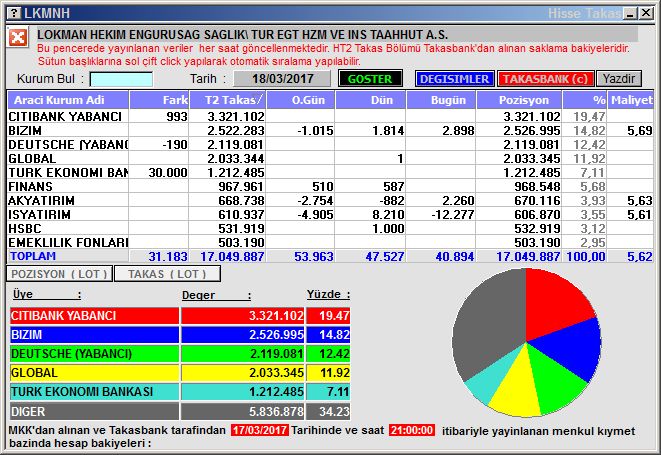The image size is (661, 455).
Task: Sort by the Bugün column header
Action: (441, 100)
